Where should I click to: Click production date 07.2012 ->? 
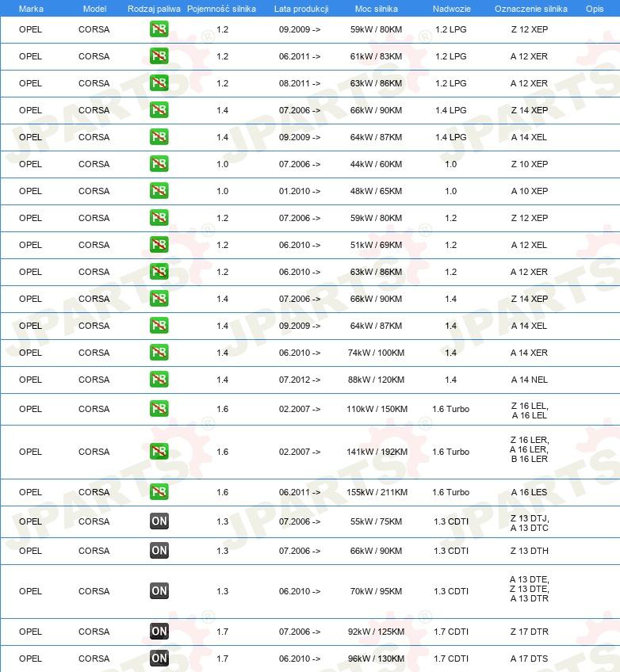pyautogui.click(x=299, y=380)
